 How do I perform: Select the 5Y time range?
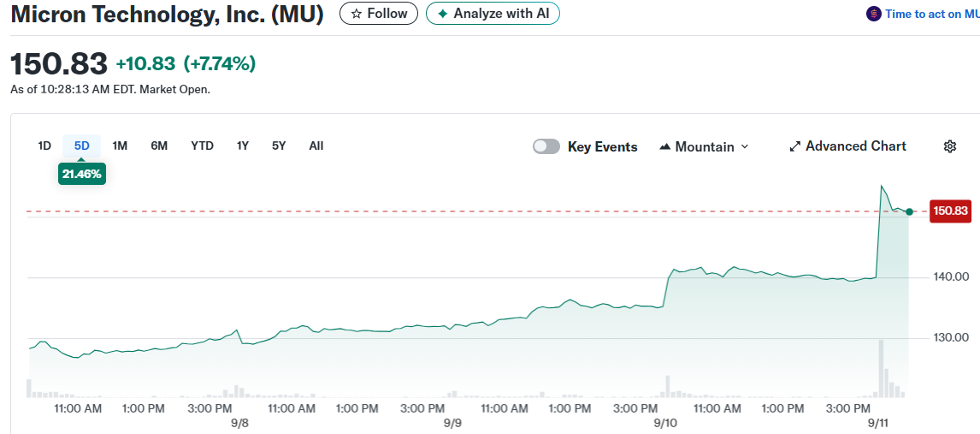pos(279,146)
